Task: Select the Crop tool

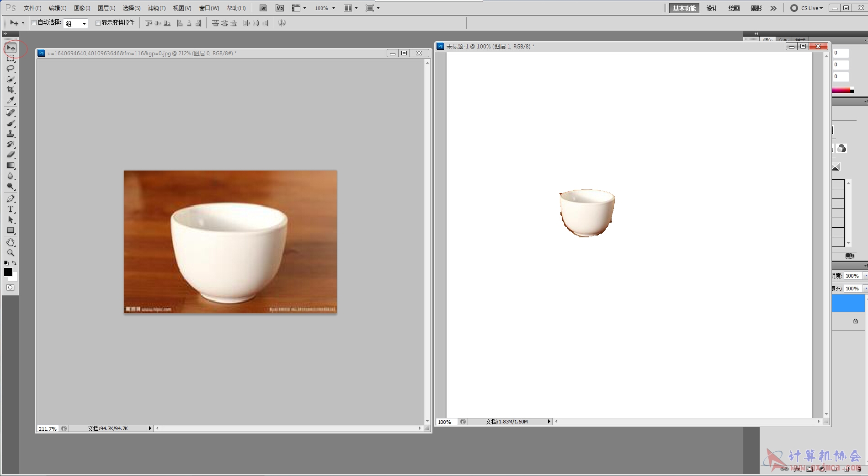Action: [x=11, y=90]
